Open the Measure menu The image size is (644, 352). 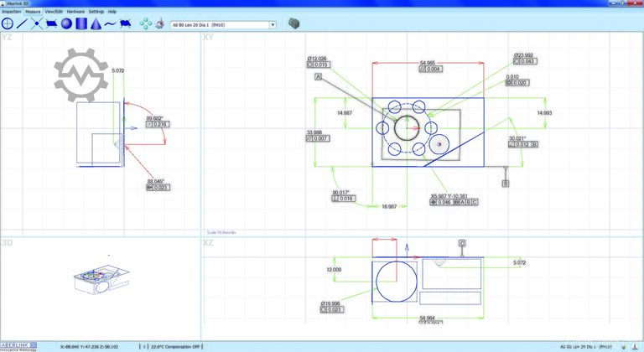pos(34,12)
